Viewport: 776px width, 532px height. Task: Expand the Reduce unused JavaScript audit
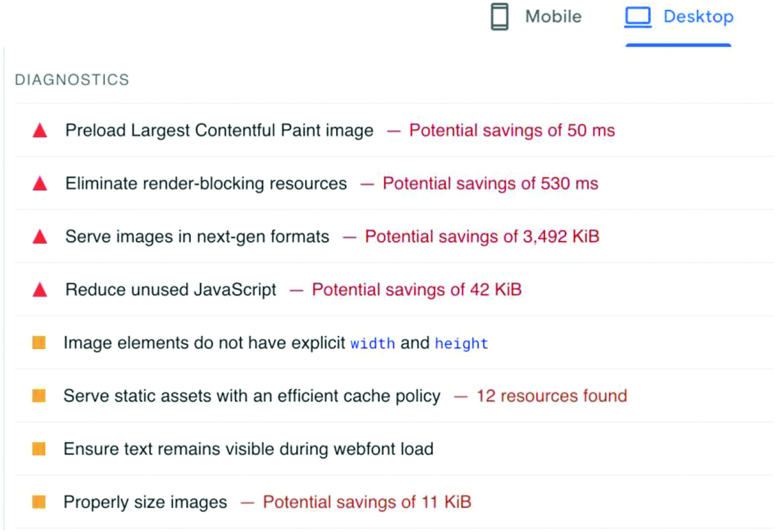[x=170, y=290]
